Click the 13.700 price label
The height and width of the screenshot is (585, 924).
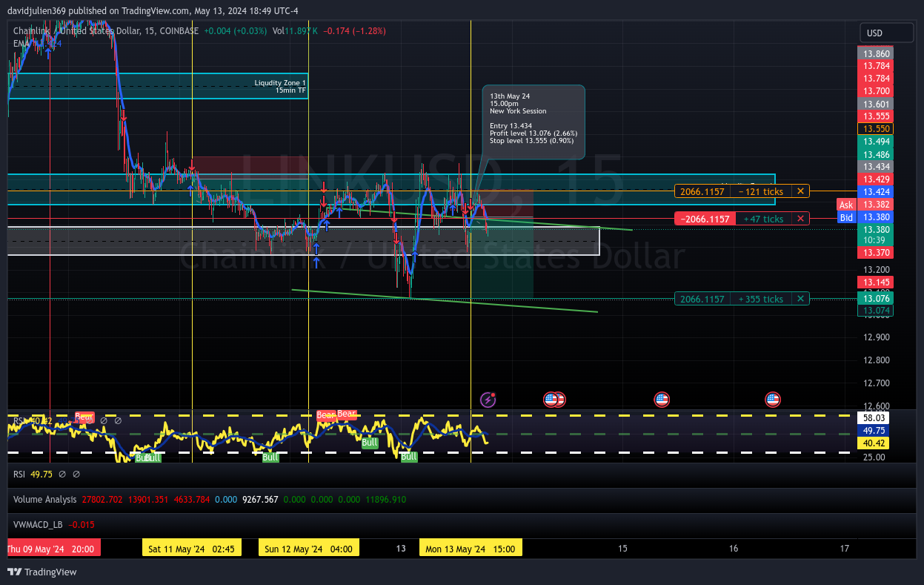[875, 91]
